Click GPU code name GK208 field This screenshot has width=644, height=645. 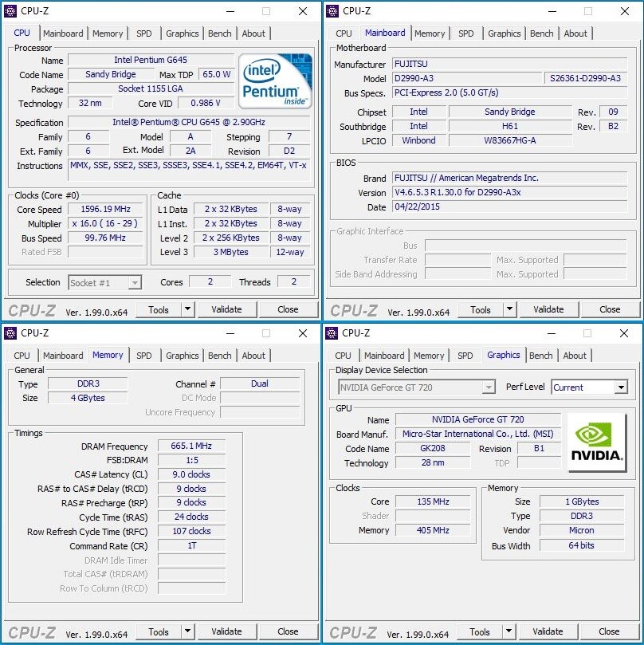(x=433, y=448)
